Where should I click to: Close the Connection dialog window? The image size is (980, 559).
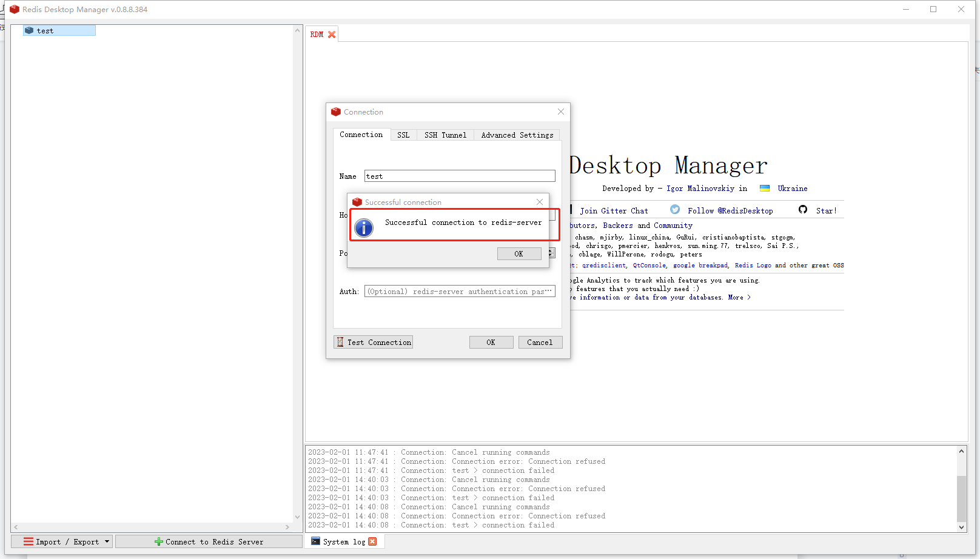(561, 112)
